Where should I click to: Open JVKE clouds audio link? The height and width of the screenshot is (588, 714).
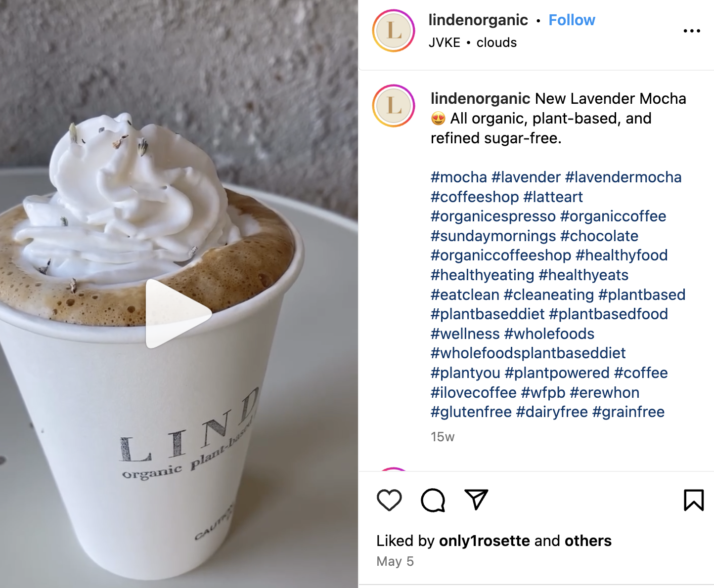473,42
